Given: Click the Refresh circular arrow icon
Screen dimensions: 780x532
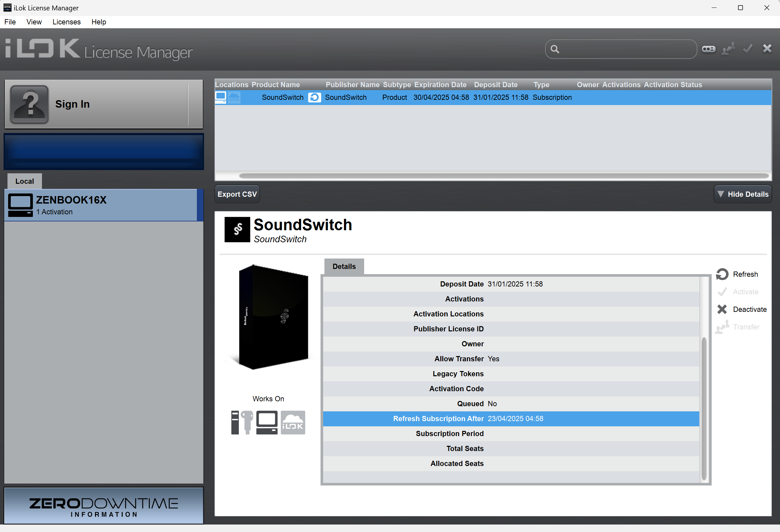Looking at the screenshot, I should tap(722, 274).
